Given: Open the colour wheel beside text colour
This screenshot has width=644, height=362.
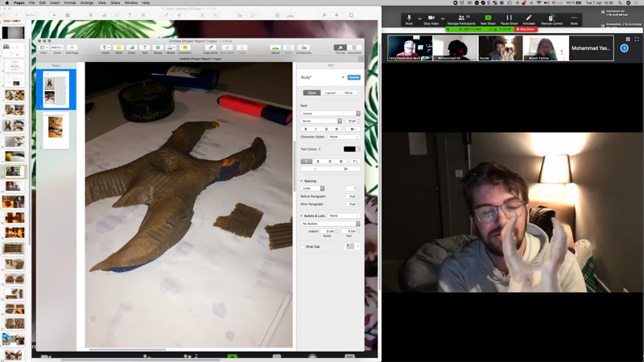Looking at the screenshot, I should pyautogui.click(x=358, y=149).
